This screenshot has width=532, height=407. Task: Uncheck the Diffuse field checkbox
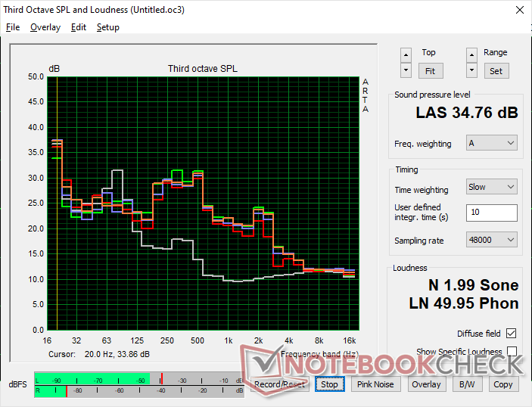coord(512,334)
